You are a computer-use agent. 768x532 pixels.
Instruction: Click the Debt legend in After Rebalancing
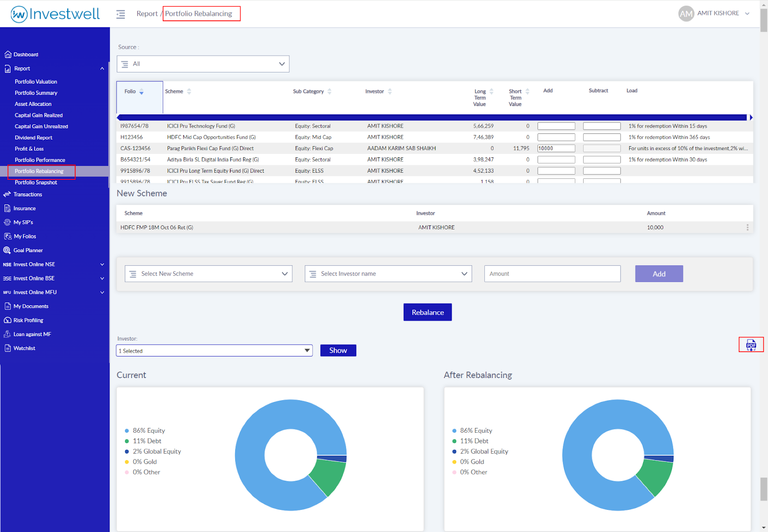[470, 441]
